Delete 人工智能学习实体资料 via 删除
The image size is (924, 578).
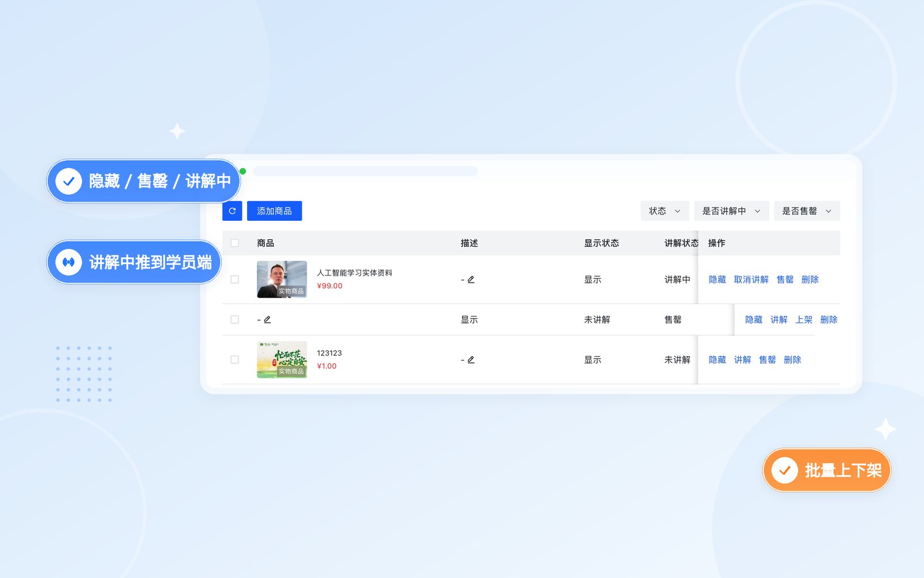[x=810, y=279]
